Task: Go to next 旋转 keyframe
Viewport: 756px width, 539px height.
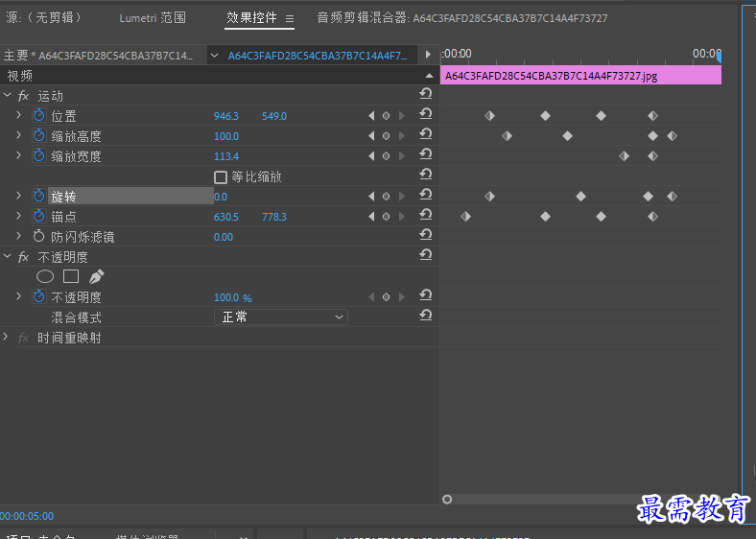Action: [402, 197]
